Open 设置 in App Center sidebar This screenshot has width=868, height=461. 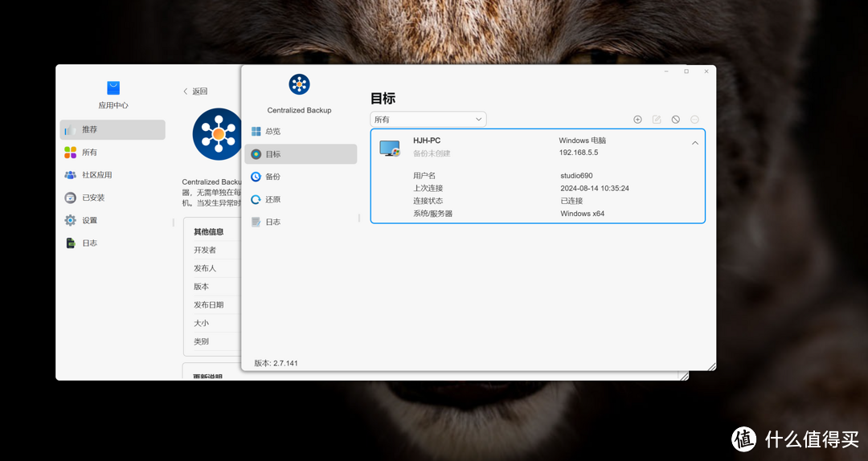[x=113, y=220]
